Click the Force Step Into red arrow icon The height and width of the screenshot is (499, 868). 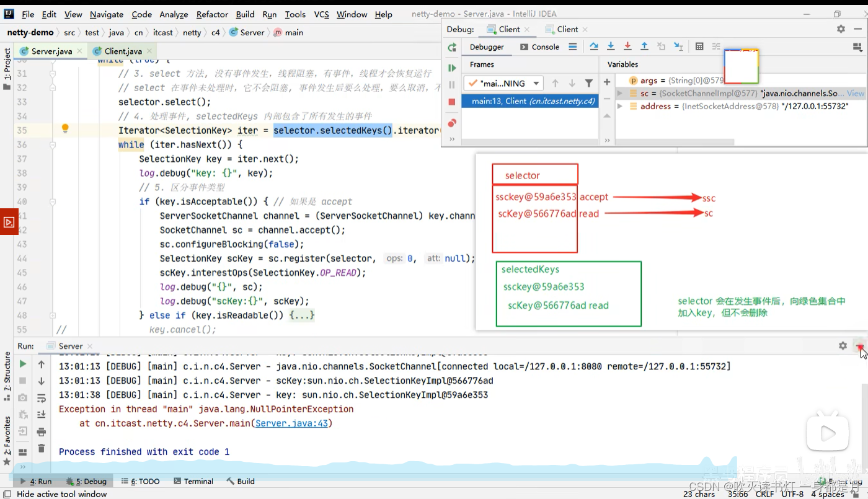point(627,46)
